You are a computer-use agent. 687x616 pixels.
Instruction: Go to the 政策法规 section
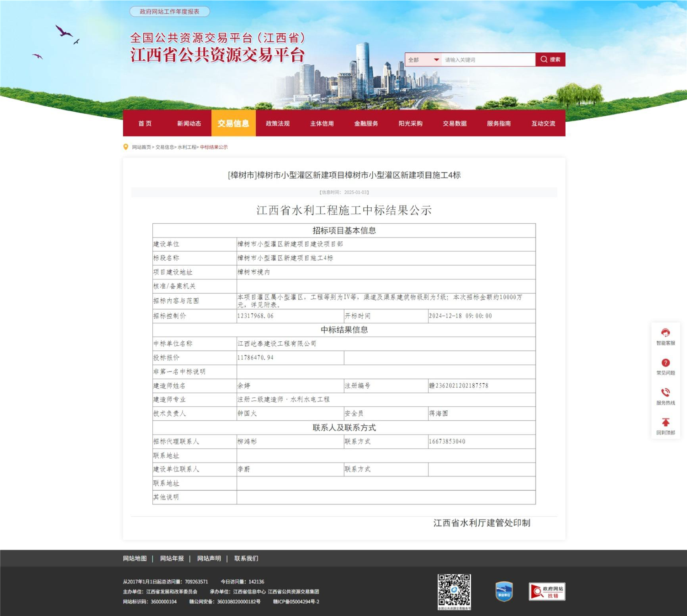click(278, 124)
